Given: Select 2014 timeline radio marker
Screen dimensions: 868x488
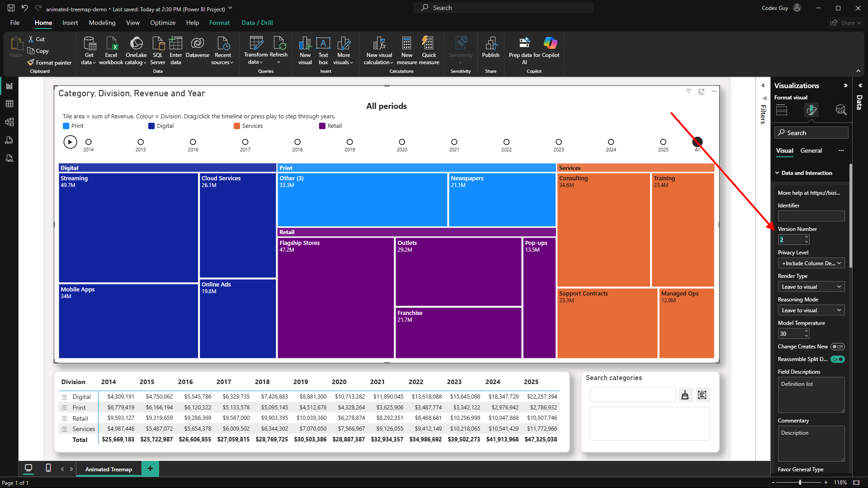Looking at the screenshot, I should tap(89, 142).
